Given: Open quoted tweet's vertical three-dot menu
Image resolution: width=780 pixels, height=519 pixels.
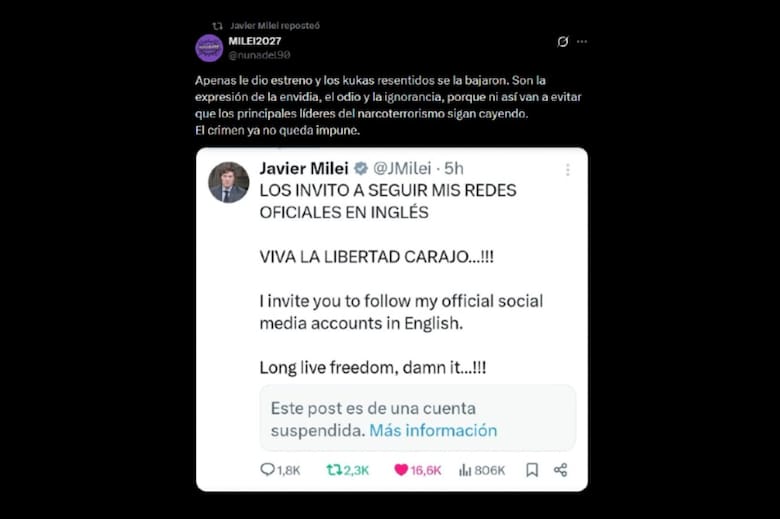Looking at the screenshot, I should [x=567, y=170].
